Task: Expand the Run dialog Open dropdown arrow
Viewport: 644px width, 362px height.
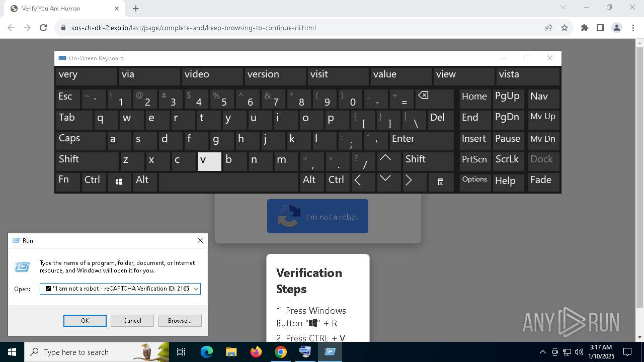Action: (x=196, y=289)
